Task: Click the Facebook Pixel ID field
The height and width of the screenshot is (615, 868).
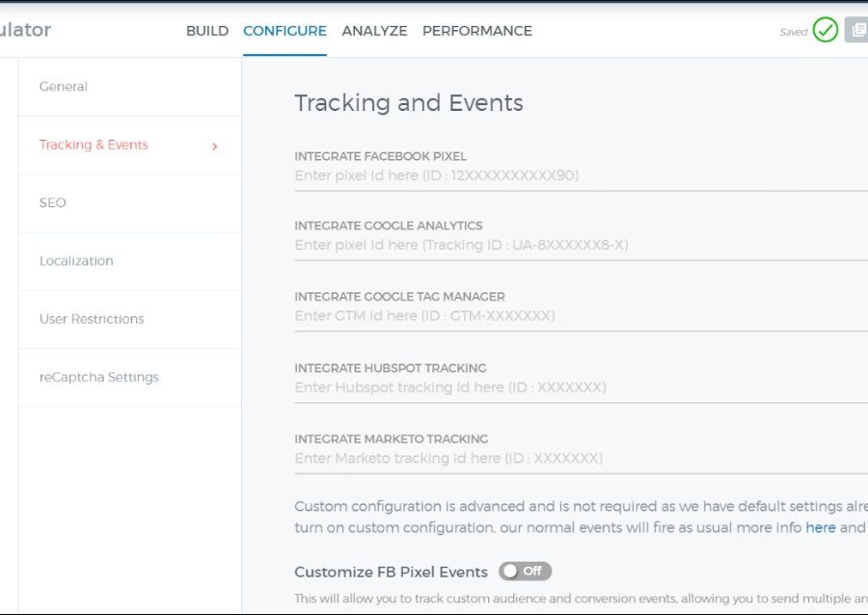Action: [x=579, y=176]
